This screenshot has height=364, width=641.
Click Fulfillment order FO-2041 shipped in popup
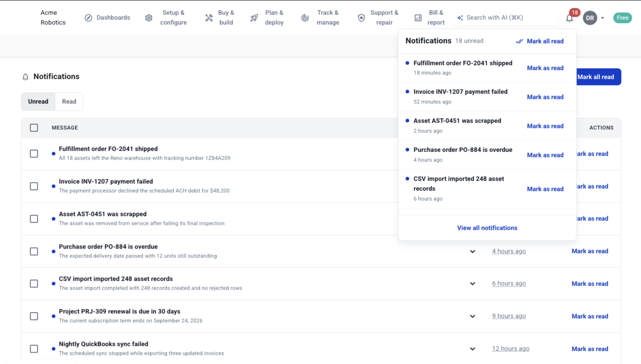click(463, 63)
